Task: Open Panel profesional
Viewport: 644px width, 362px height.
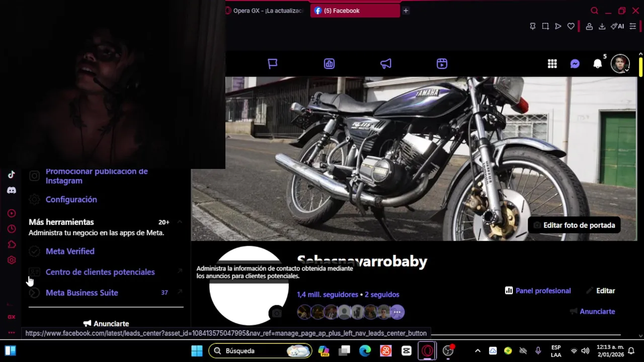Action: click(x=538, y=291)
